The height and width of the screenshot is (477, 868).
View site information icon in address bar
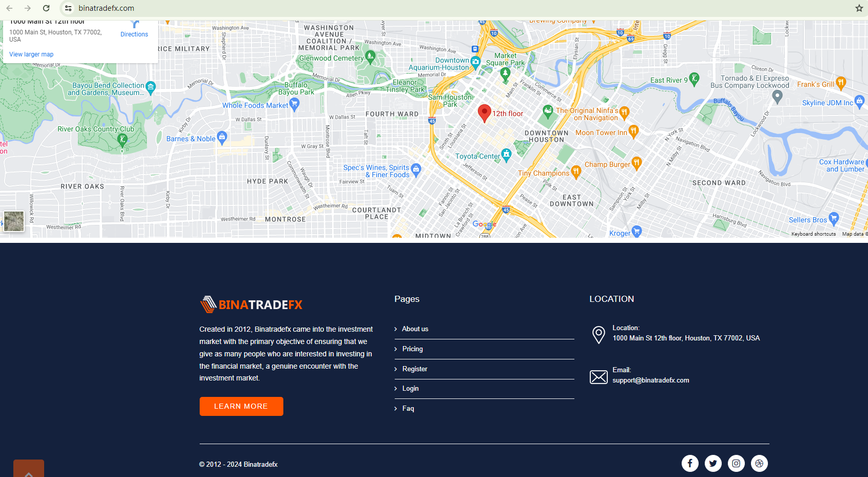[68, 8]
